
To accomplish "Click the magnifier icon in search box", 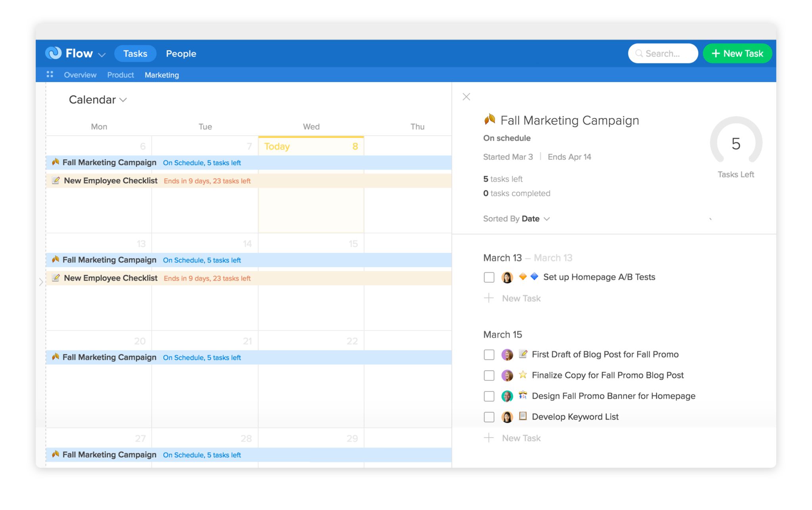I will 639,53.
